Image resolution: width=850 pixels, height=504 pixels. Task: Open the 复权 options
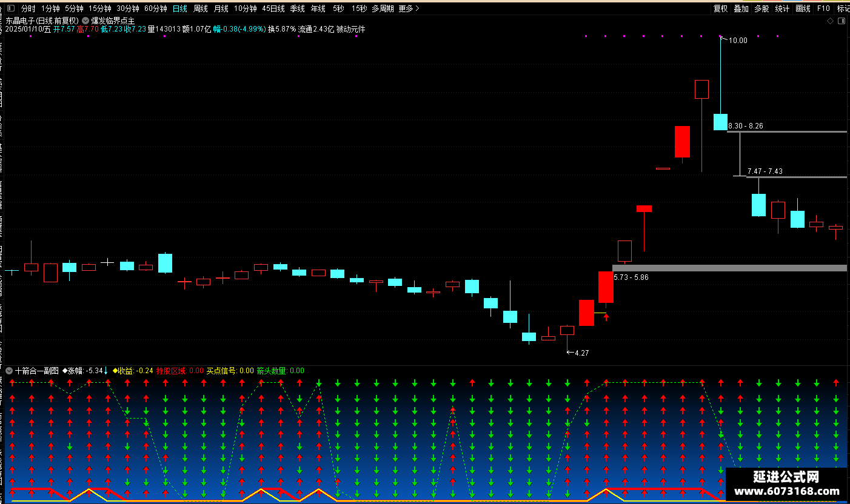coord(720,8)
